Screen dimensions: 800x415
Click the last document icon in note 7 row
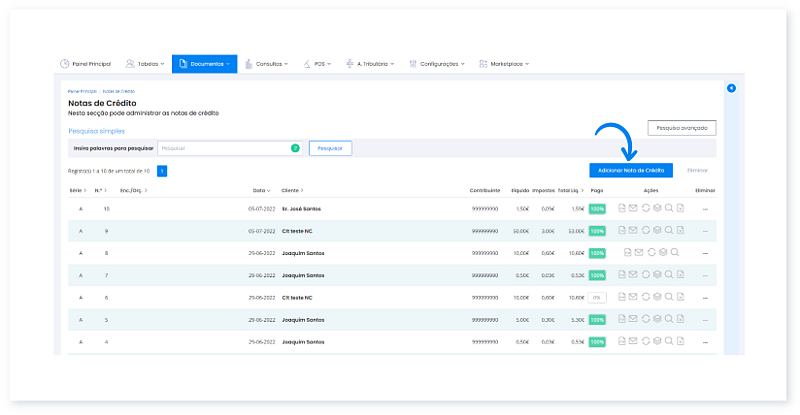click(680, 274)
